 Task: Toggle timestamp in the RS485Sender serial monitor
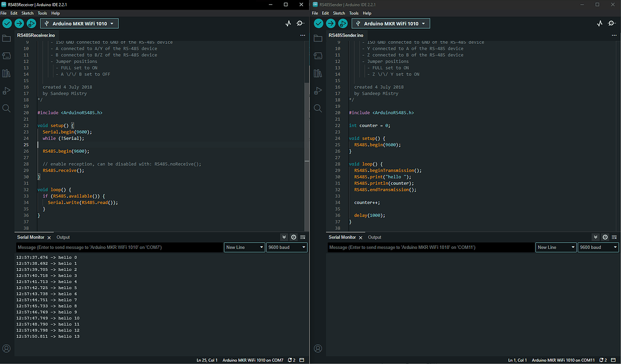click(x=605, y=237)
